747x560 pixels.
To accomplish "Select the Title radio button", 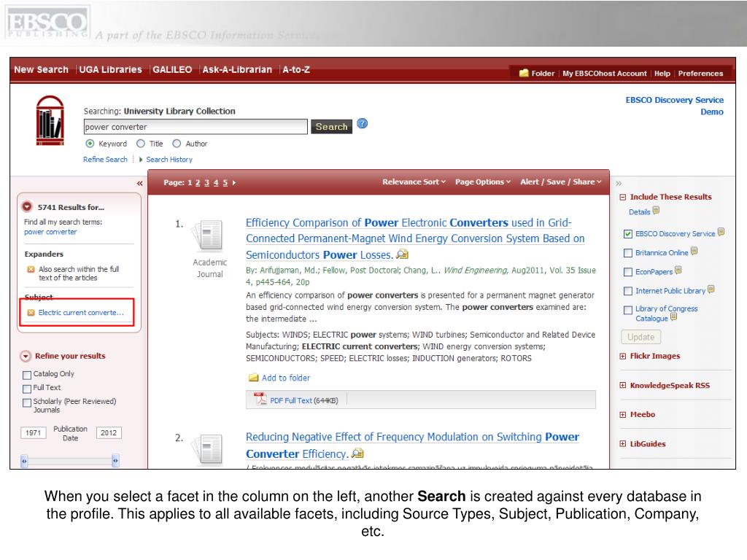I will 142,144.
